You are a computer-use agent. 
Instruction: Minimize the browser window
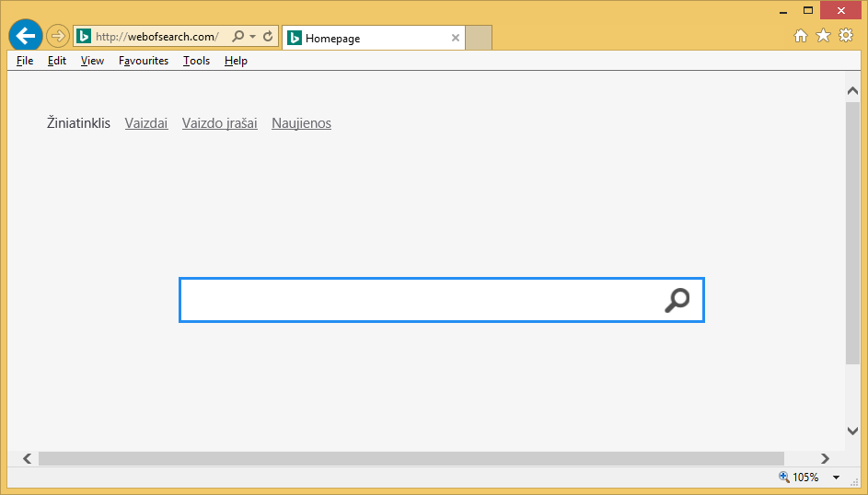tap(783, 11)
